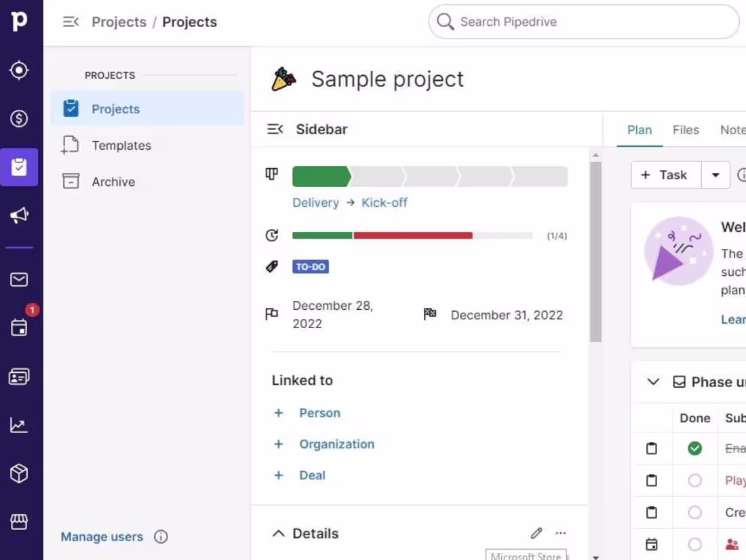Click the Manage users link
746x560 pixels.
[x=102, y=537]
